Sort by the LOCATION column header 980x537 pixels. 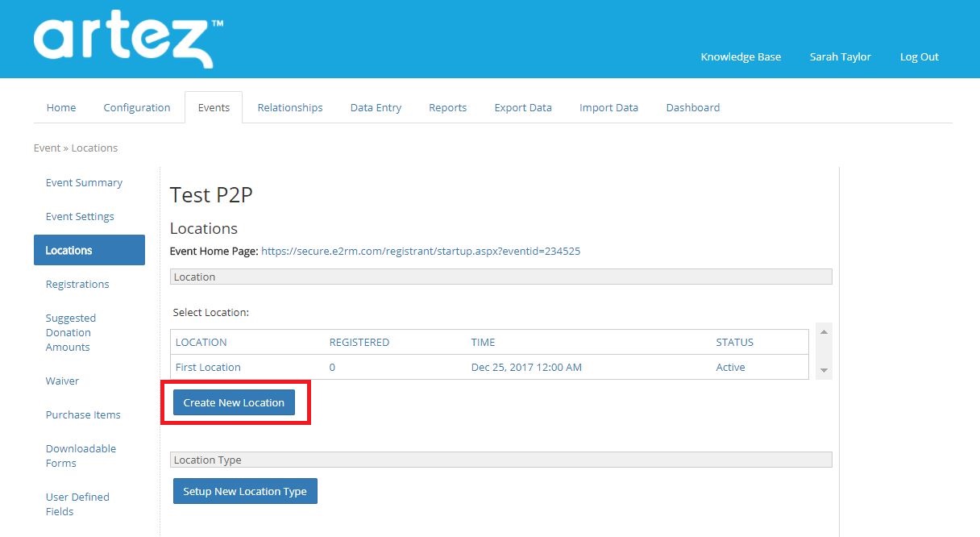[x=201, y=342]
